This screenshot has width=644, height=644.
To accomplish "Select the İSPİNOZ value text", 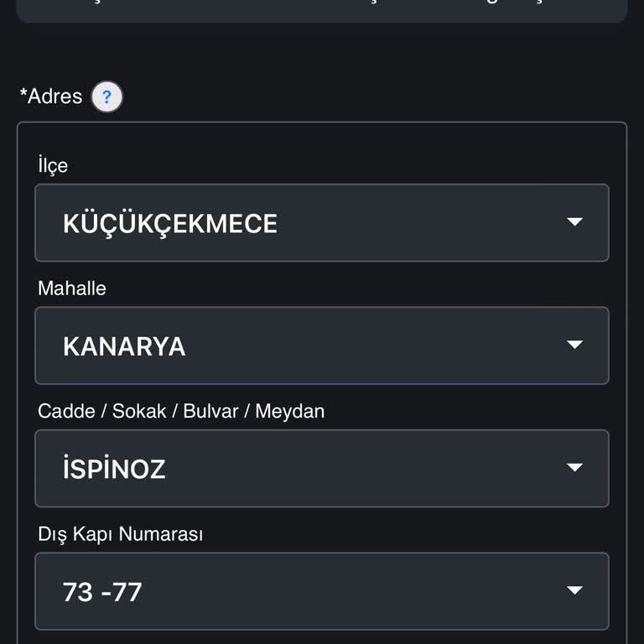I will (x=114, y=470).
